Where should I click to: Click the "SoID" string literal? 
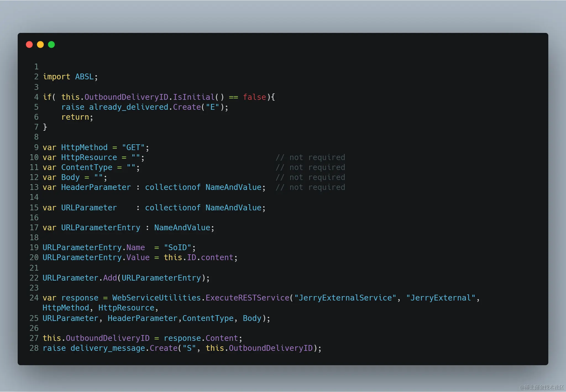(x=177, y=247)
